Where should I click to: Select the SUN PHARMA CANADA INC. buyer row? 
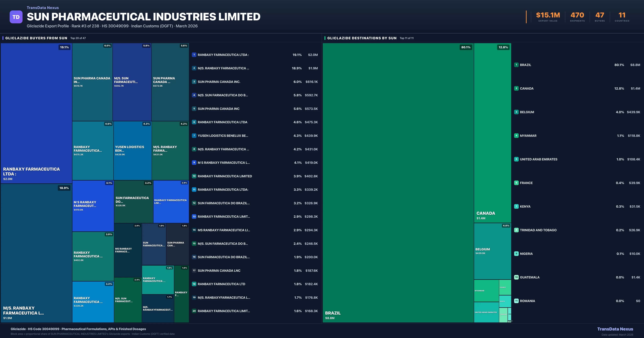(255, 82)
